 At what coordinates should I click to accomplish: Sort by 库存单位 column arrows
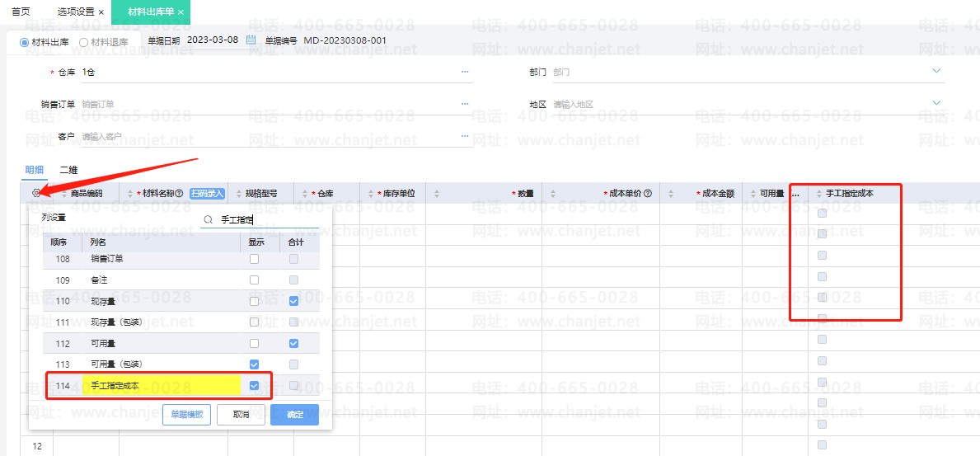click(371, 194)
